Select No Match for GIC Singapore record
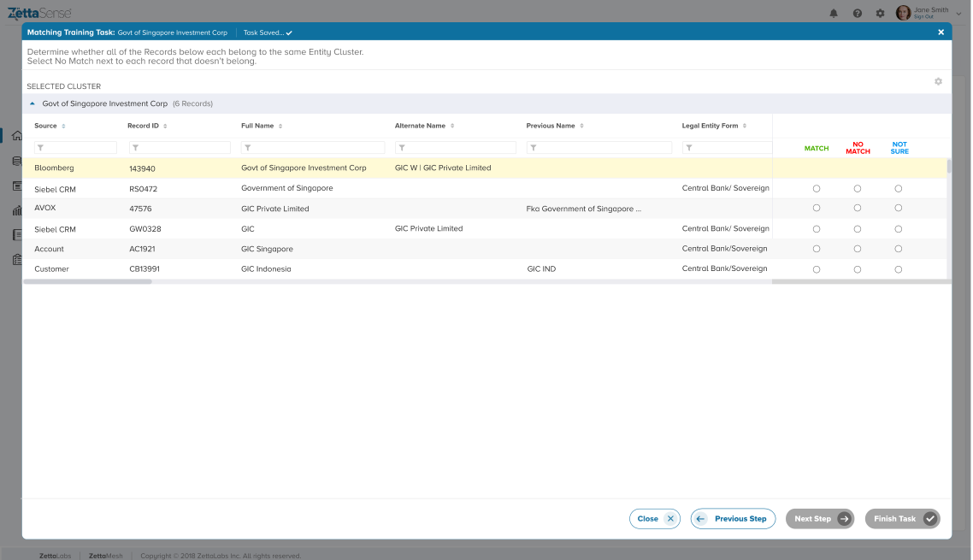This screenshot has height=560, width=973. click(x=858, y=249)
